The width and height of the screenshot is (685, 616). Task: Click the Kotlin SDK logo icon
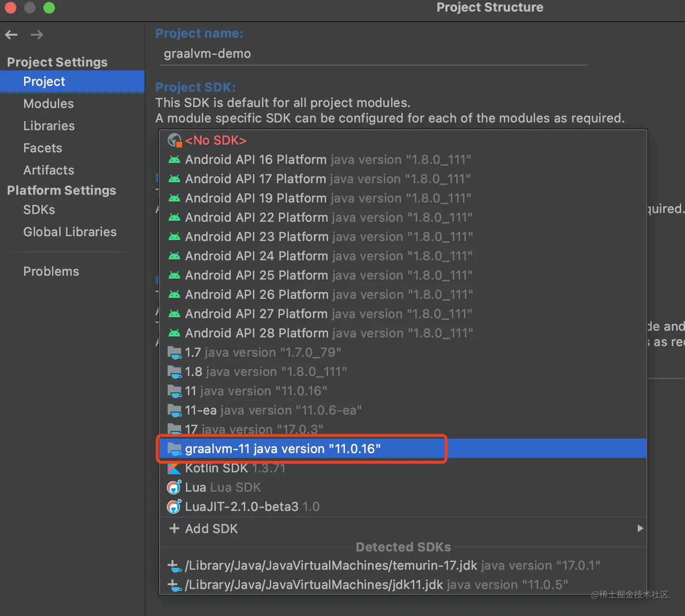coord(174,468)
